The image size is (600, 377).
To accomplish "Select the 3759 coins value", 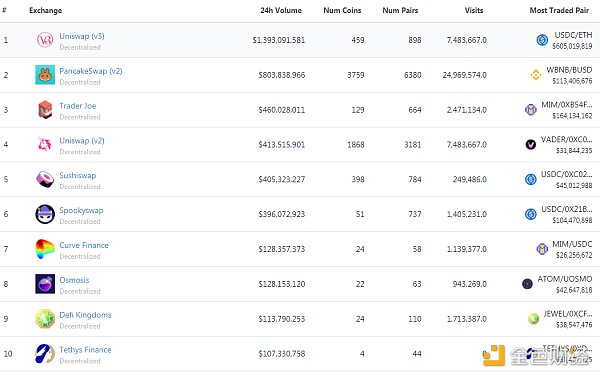I will point(355,75).
